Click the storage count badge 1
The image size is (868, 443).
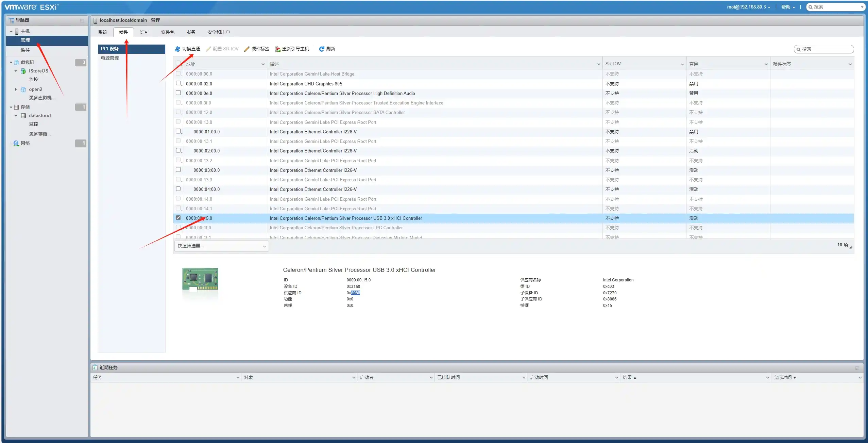[81, 107]
